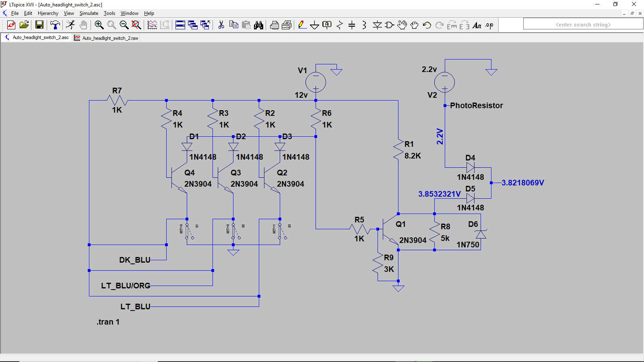
Task: Select the Auto_headlight_switch_2.asc tab
Action: coord(40,37)
